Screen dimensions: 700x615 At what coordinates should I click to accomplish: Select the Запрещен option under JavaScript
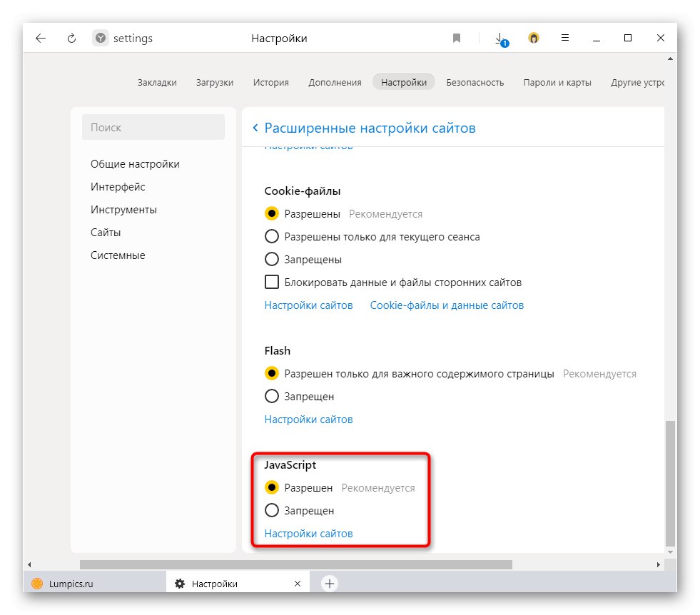272,511
